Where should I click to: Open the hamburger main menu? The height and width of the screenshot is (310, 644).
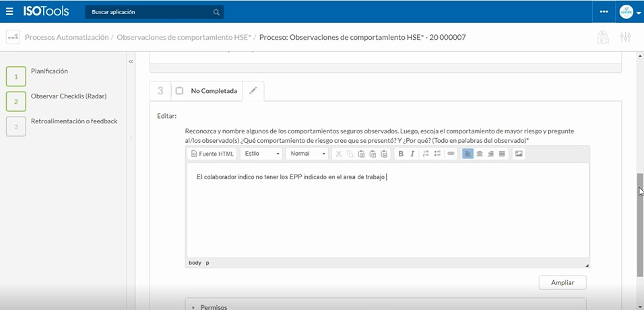9,11
